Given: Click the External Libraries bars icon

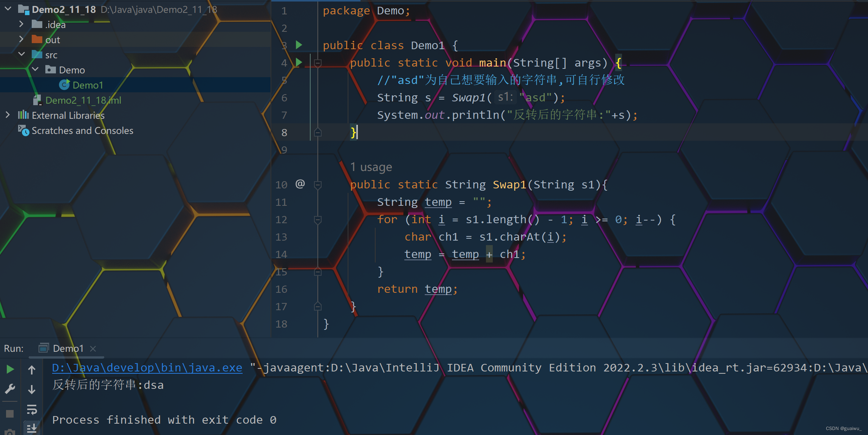Looking at the screenshot, I should (x=23, y=115).
